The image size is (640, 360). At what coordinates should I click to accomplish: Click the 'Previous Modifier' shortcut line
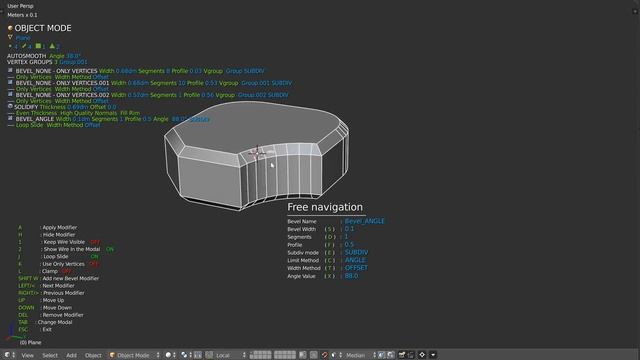[x=51, y=293]
